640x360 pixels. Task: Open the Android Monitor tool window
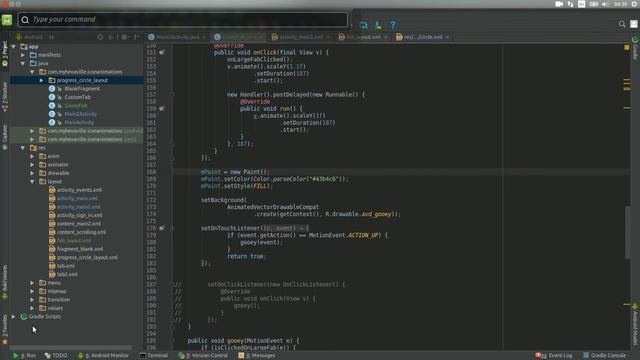pos(103,356)
